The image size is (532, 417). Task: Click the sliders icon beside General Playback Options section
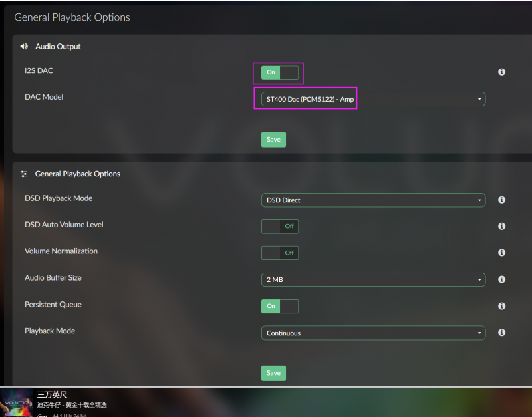point(24,174)
